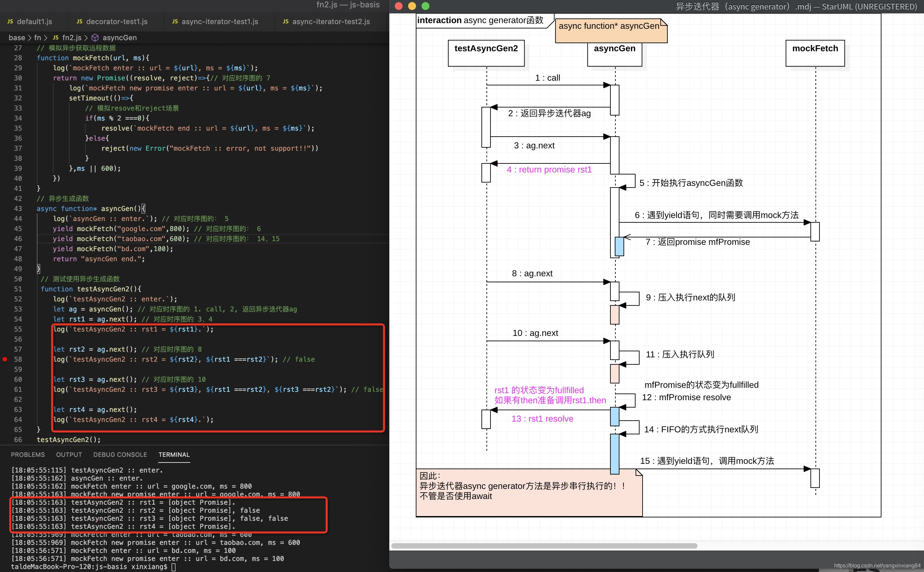Show the OUTPUT panel tab
Viewport: 924px width, 572px height.
point(69,455)
